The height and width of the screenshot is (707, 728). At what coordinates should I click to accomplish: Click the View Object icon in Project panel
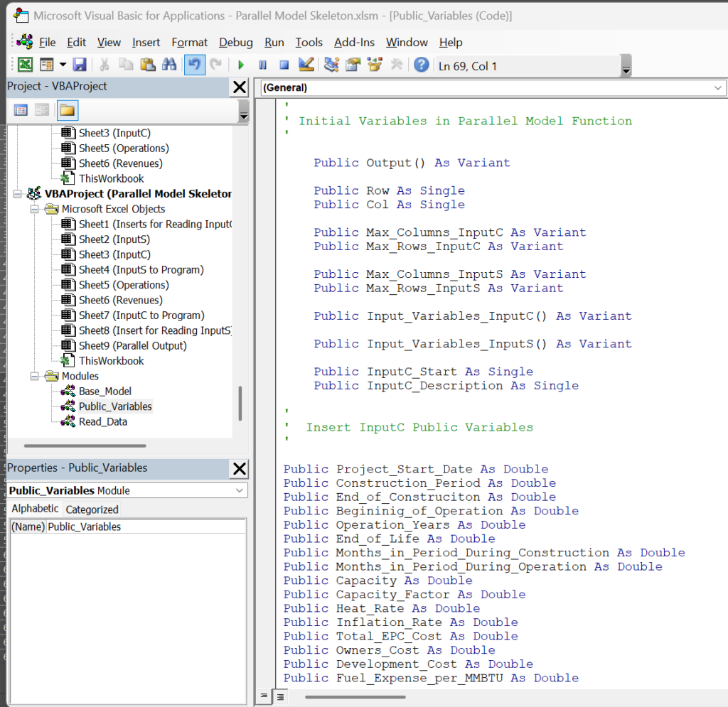coord(42,110)
